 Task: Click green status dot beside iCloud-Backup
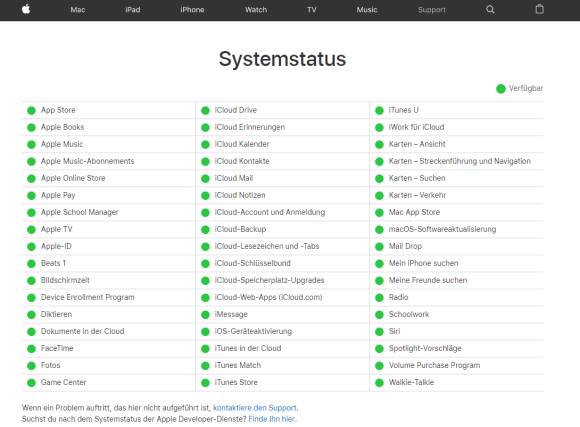pyautogui.click(x=205, y=229)
